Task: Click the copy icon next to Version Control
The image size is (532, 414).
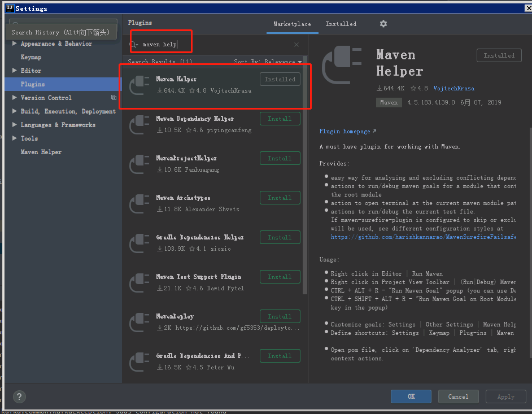Action: point(114,98)
